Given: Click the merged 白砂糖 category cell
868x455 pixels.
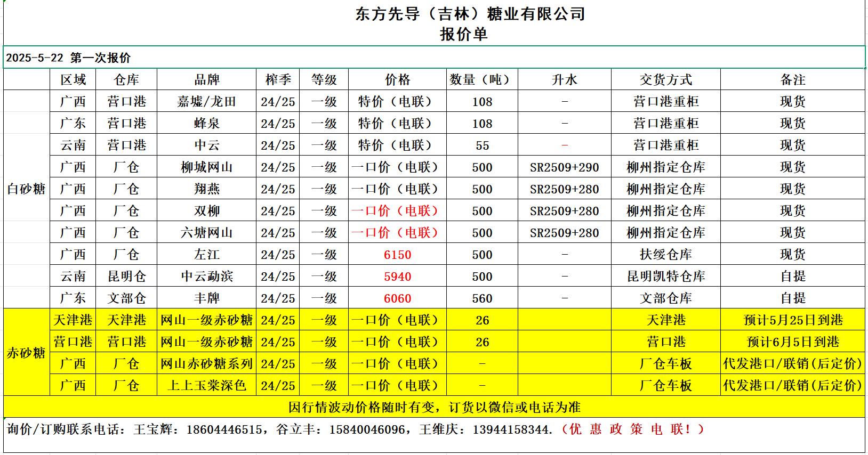Looking at the screenshot, I should (26, 189).
